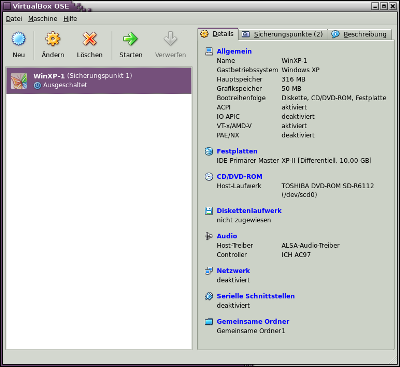Open the Gemeinsame Ordner link
Image resolution: width=400 pixels, height=367 pixels.
point(253,322)
